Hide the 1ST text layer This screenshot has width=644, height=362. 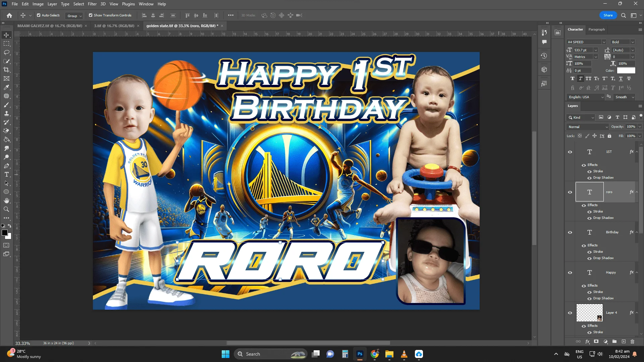tap(570, 152)
